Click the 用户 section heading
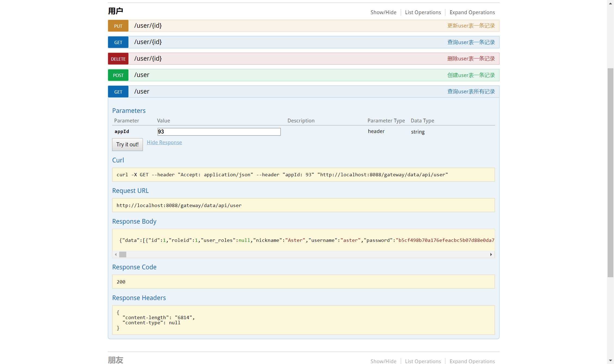The height and width of the screenshot is (364, 615). point(116,11)
